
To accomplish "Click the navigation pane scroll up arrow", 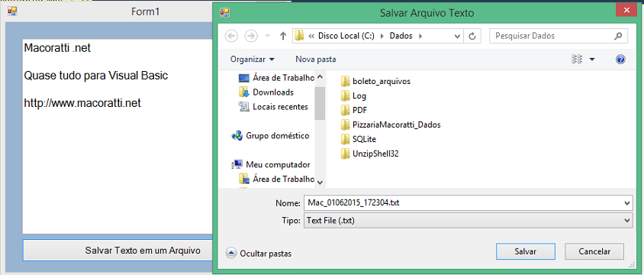I will click(320, 77).
